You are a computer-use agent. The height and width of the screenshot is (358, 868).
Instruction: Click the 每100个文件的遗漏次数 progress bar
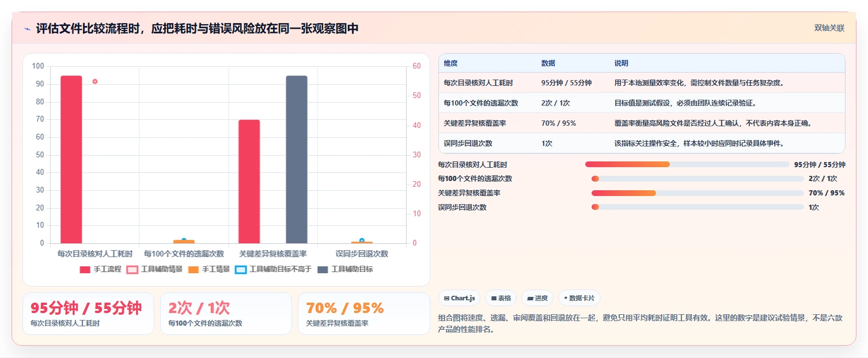(x=698, y=179)
